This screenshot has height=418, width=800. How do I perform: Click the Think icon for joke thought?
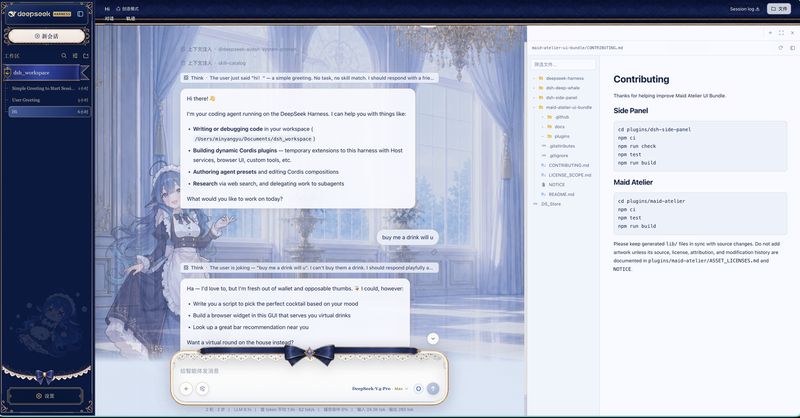point(186,267)
